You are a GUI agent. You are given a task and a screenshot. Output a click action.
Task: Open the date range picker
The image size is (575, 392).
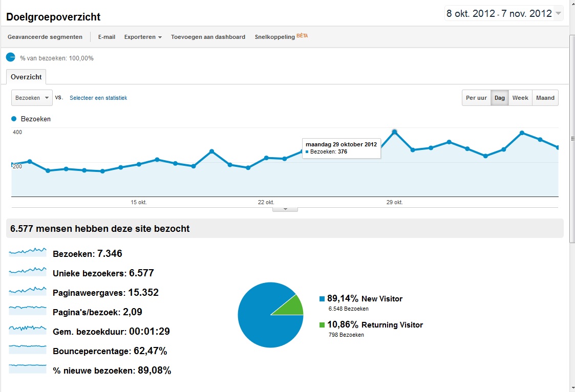tap(504, 13)
